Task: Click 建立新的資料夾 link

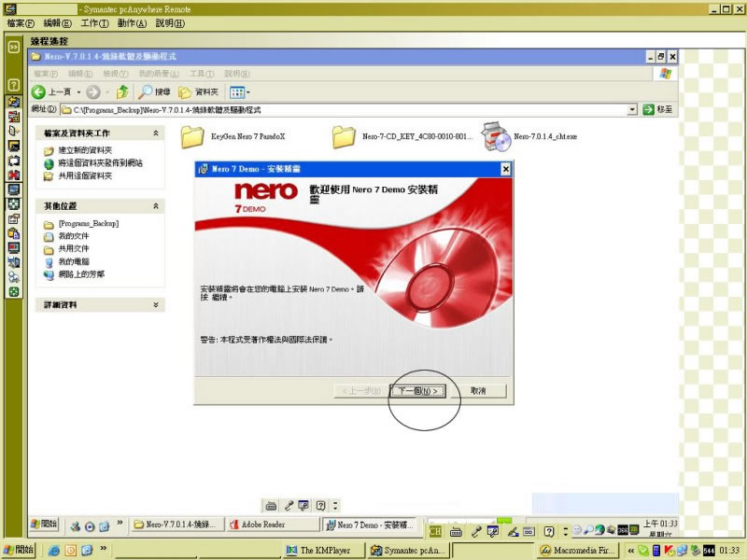Action: [85, 150]
